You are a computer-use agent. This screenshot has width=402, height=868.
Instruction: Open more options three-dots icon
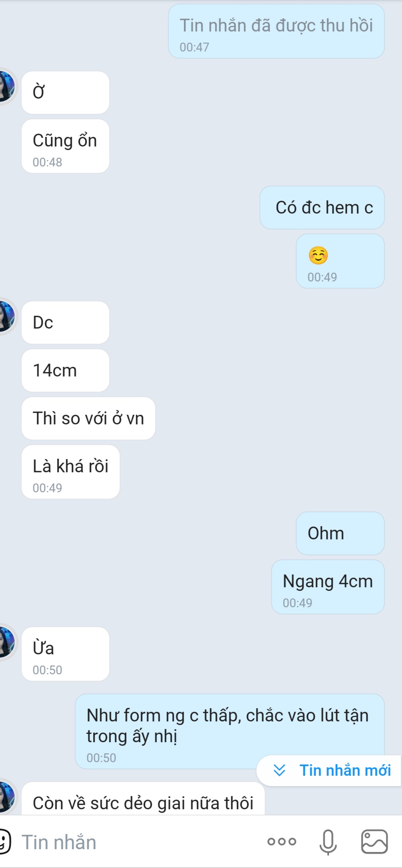click(282, 842)
